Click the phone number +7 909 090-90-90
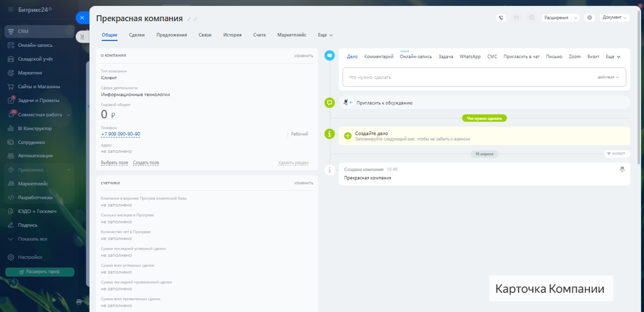This screenshot has width=644, height=312. pos(121,134)
